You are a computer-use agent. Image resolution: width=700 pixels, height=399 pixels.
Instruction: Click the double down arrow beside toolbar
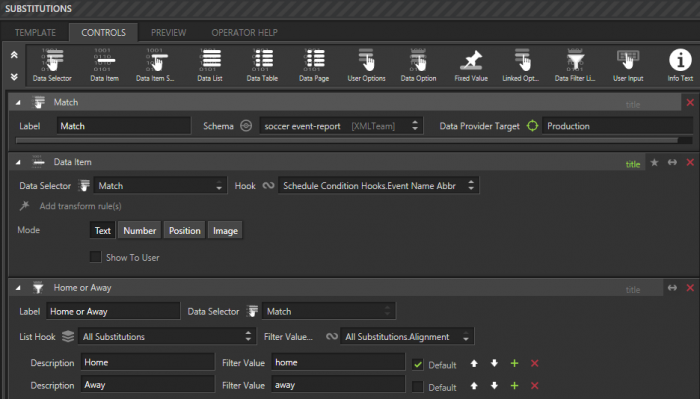coord(14,77)
